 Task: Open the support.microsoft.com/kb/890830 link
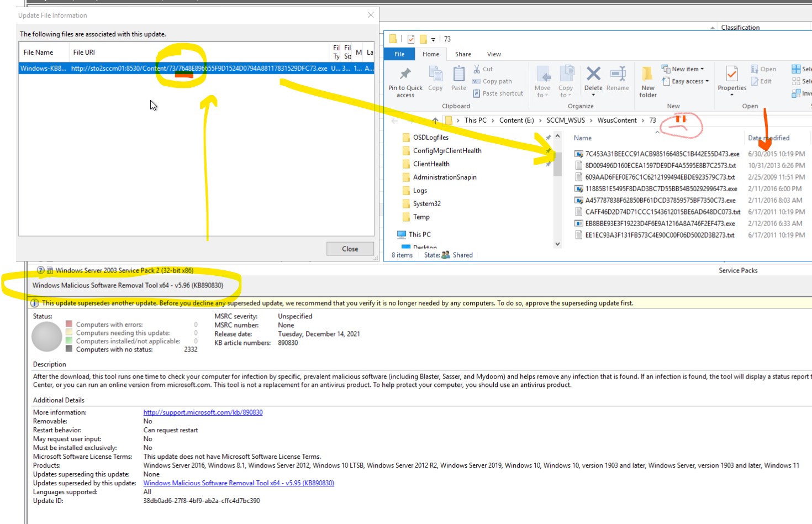(x=203, y=412)
